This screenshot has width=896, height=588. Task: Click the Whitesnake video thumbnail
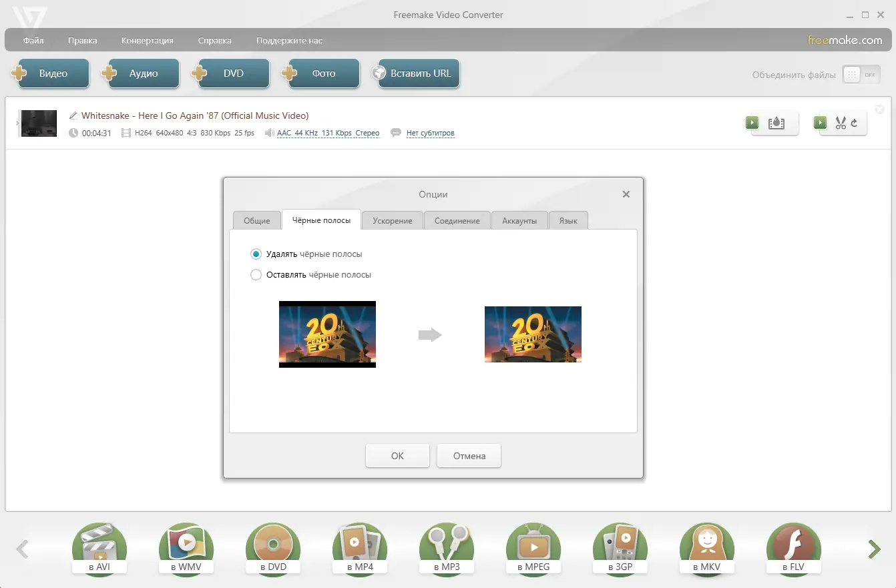tap(39, 123)
